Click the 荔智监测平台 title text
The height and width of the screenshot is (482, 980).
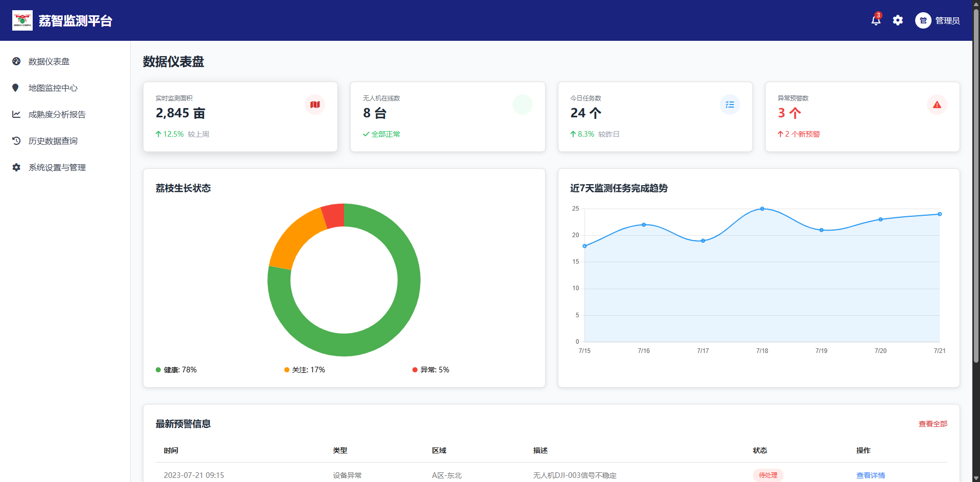pos(76,21)
